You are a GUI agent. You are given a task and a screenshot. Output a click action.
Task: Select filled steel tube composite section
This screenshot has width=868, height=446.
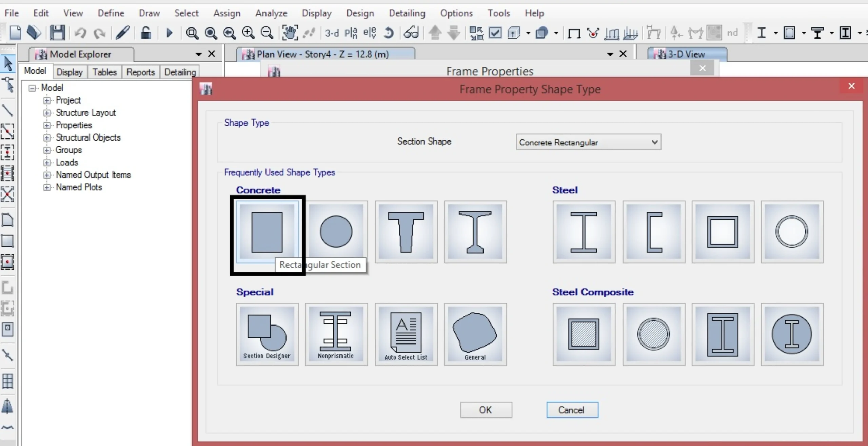(584, 334)
